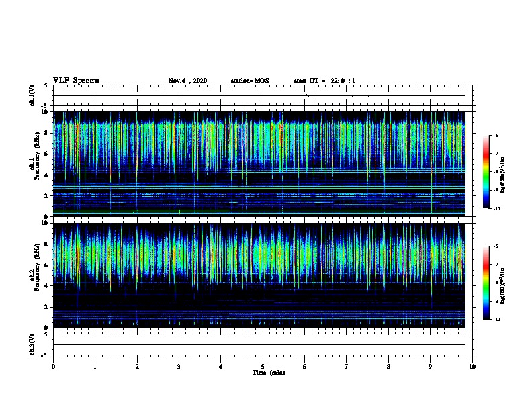This screenshot has height=411, width=532.
Task: Click the 8 kHz tick label of ch.1
Action: tap(46, 133)
